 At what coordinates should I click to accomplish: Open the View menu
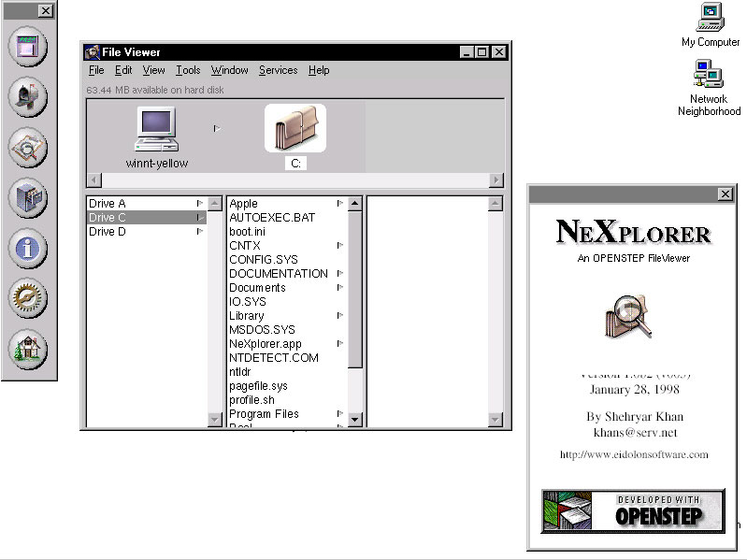[153, 70]
